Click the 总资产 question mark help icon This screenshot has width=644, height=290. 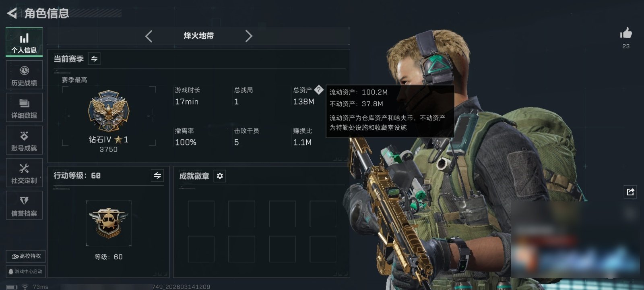319,90
